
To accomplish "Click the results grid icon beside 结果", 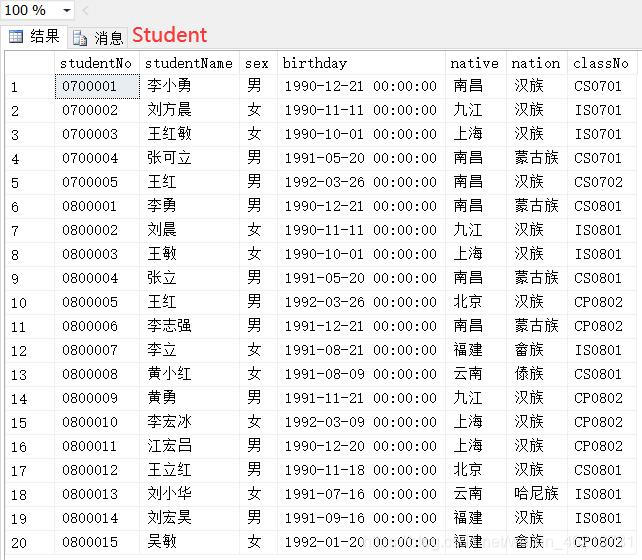I will tap(16, 37).
